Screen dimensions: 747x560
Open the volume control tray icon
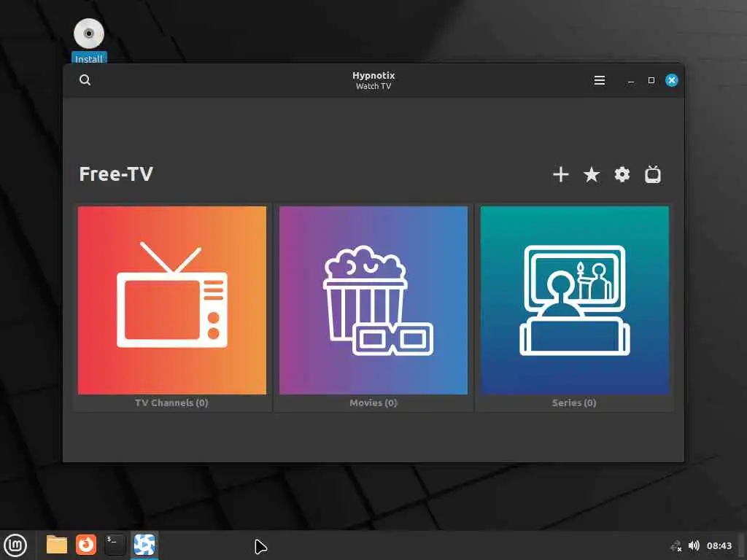pyautogui.click(x=694, y=545)
